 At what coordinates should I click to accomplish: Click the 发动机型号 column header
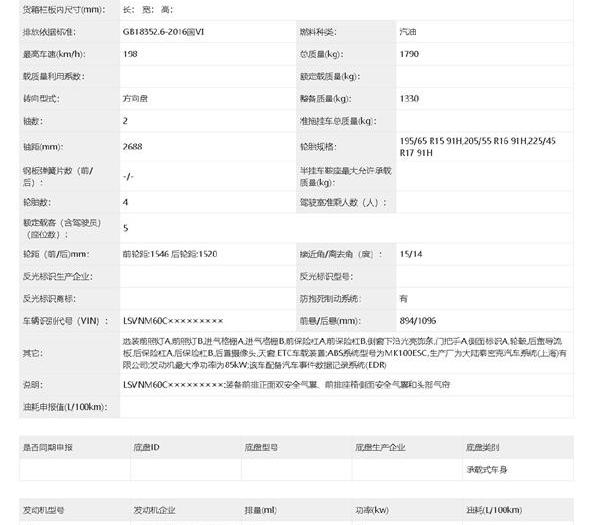coord(44,510)
